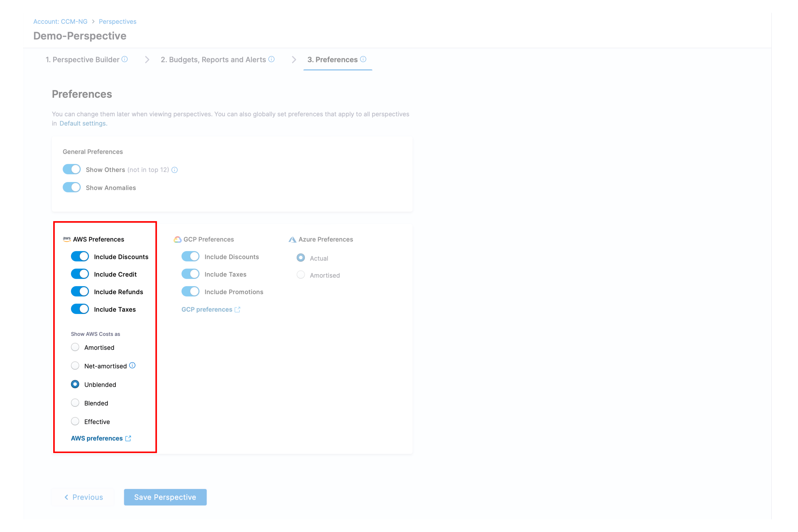Click Perspectives breadcrumb link
The height and width of the screenshot is (532, 798).
(x=117, y=21)
